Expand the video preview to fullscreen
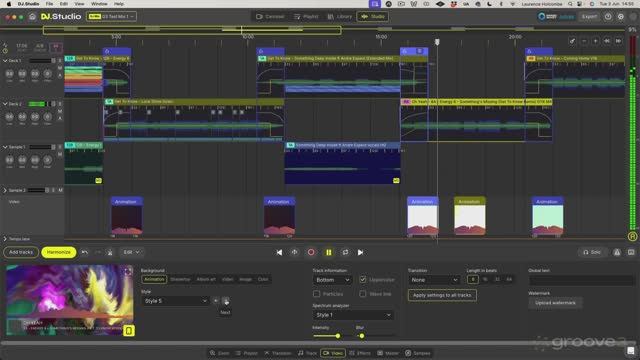 click(128, 271)
